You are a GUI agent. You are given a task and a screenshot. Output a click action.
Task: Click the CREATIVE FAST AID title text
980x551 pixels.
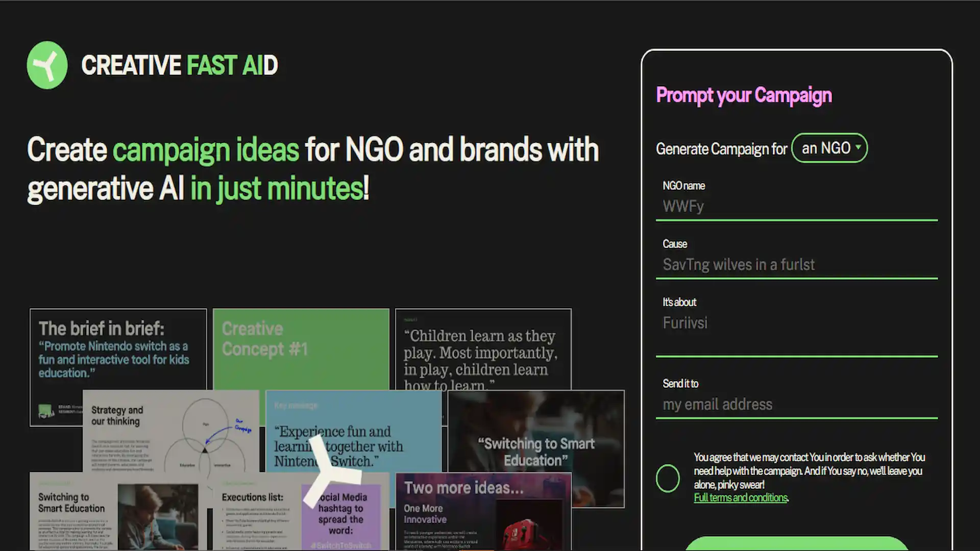180,65
